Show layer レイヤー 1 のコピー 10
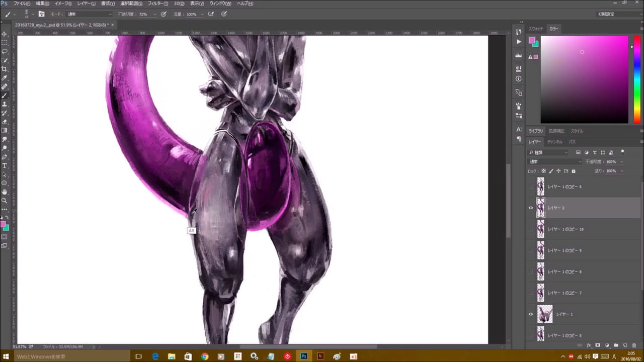 [x=530, y=229]
